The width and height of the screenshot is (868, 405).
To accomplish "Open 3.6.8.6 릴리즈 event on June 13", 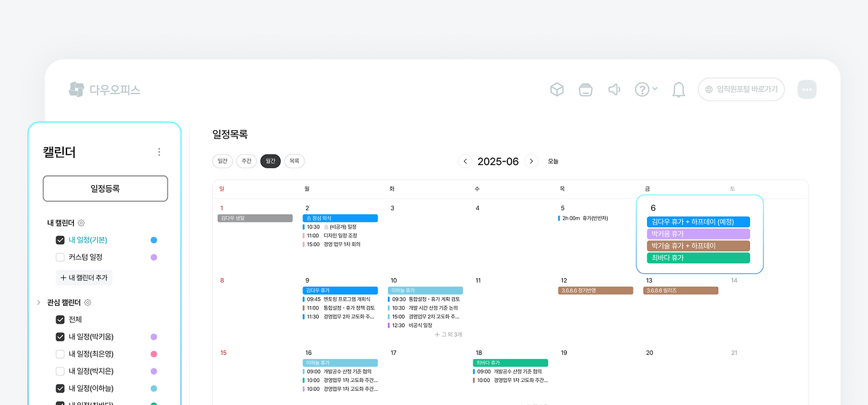I will (681, 290).
